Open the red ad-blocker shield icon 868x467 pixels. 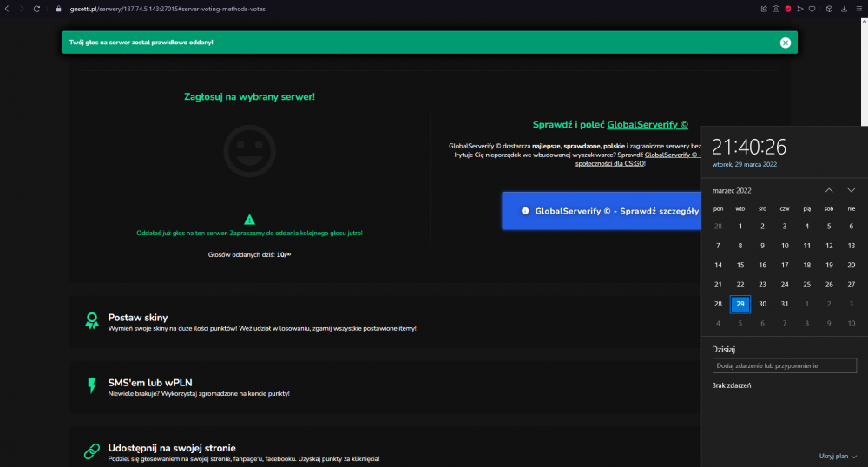(788, 9)
